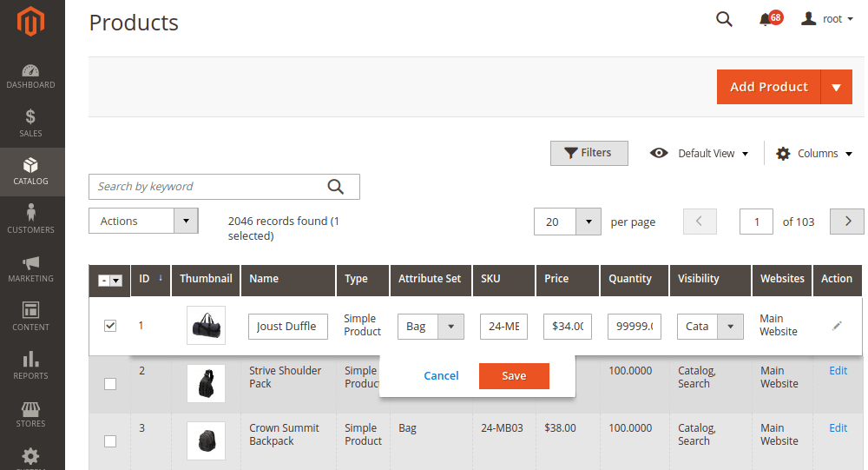
Task: Sort by the Websites column header
Action: coord(782,279)
